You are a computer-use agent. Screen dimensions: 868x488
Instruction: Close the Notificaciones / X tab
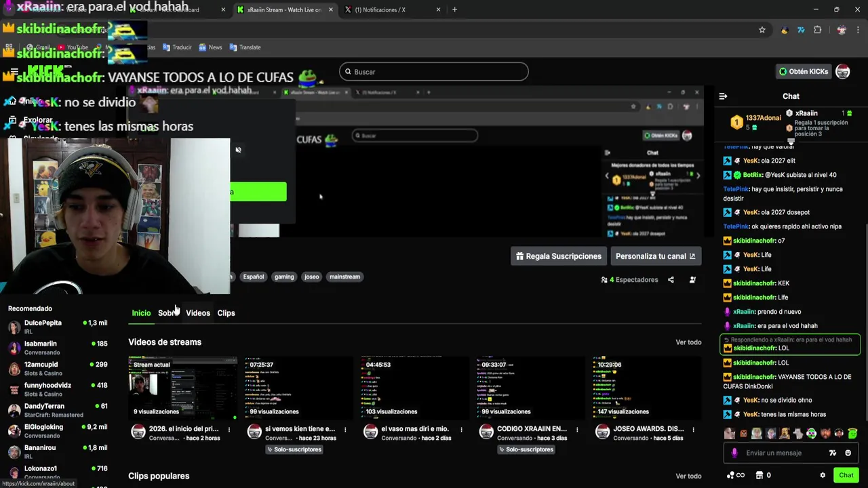438,9
